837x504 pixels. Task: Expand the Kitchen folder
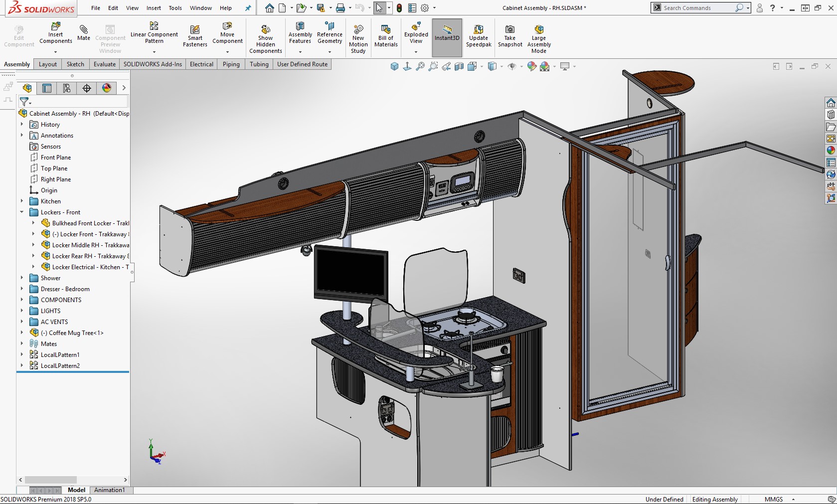pyautogui.click(x=22, y=201)
